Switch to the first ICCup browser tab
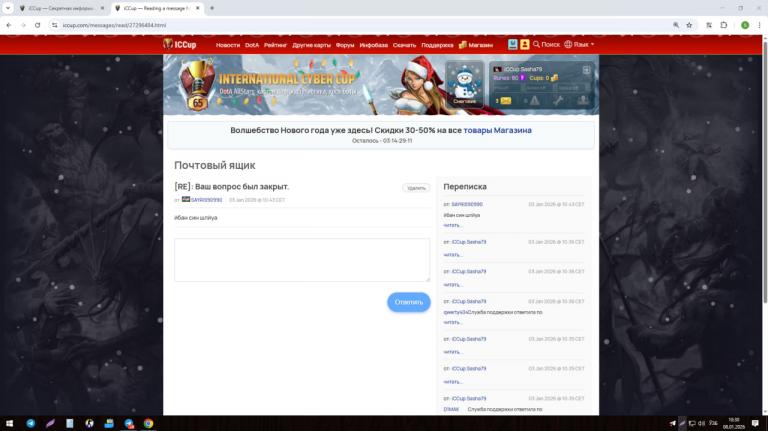768x431 pixels. pyautogui.click(x=61, y=8)
